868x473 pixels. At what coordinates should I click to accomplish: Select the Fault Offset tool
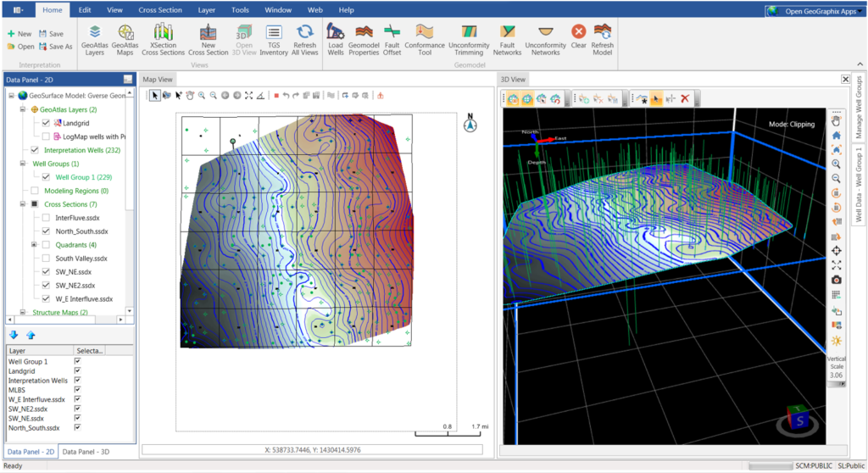(x=392, y=40)
